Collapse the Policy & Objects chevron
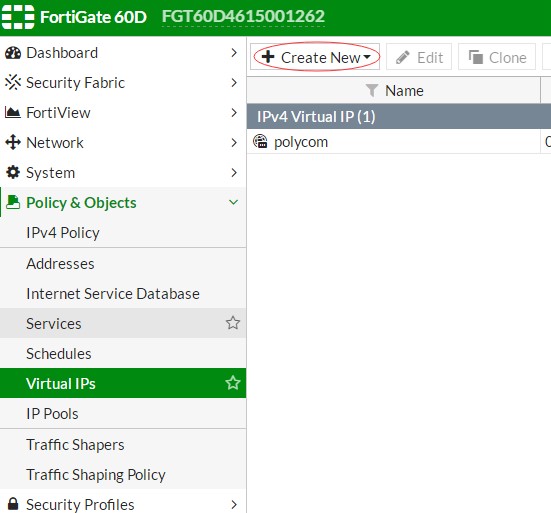The width and height of the screenshot is (551, 513). click(233, 202)
